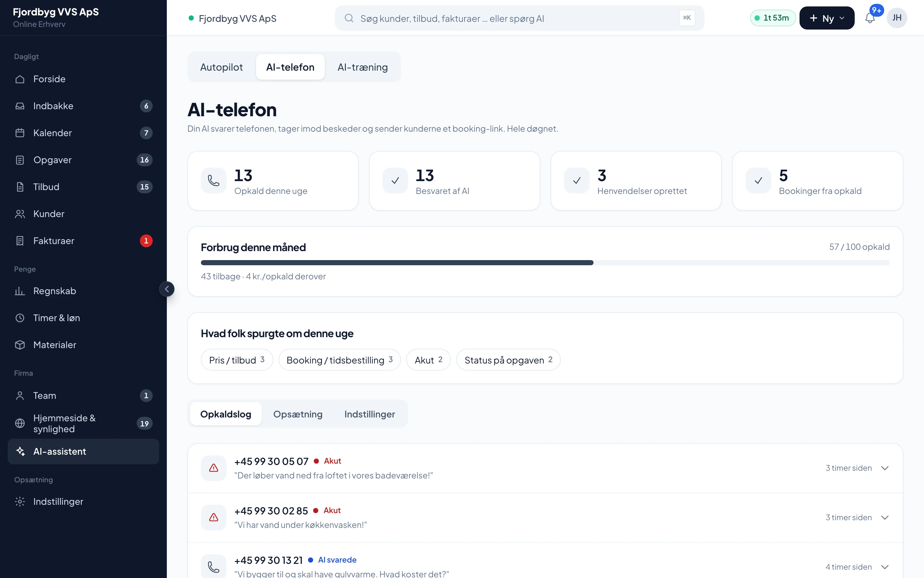924x578 pixels.
Task: Open the Indstillinger sub-tab next to Opsætning
Action: point(370,414)
